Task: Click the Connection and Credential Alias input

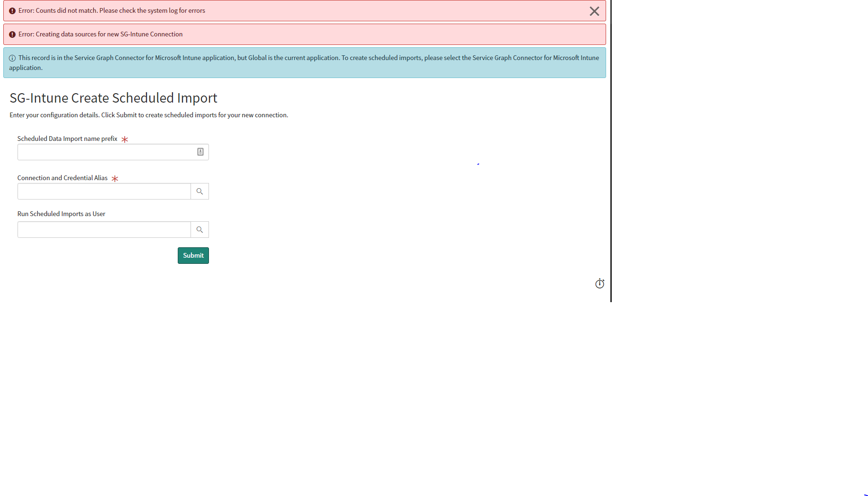Action: [104, 191]
